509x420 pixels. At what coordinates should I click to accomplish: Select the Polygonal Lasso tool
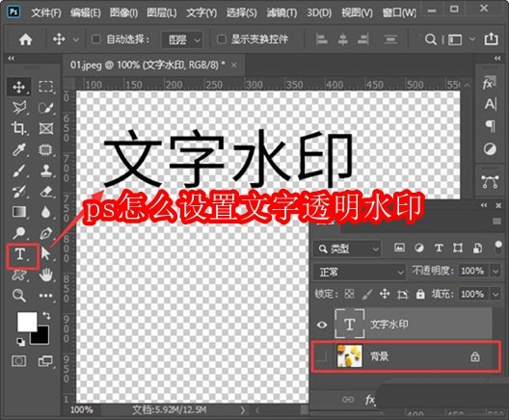coord(19,107)
